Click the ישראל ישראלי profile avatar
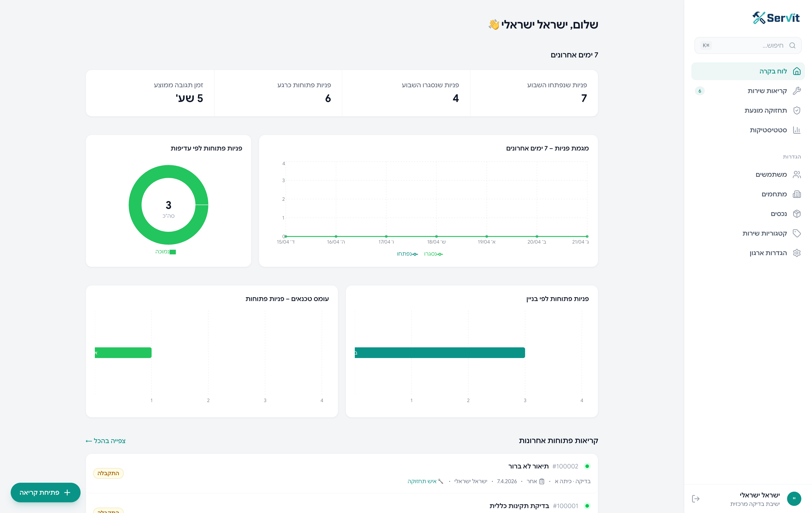Screen dimensions: 812x513 (x=794, y=499)
